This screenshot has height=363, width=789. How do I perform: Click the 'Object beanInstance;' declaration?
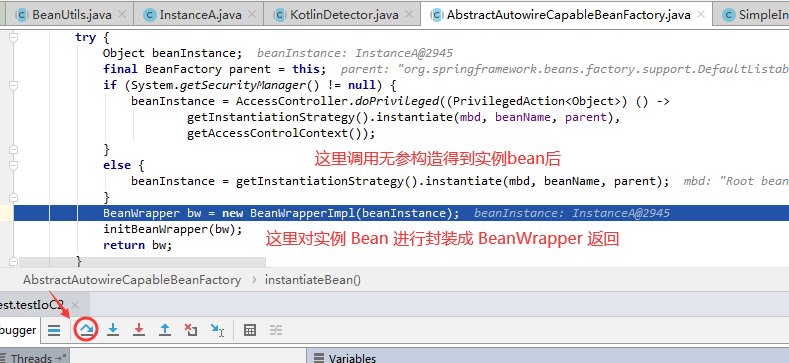[173, 53]
